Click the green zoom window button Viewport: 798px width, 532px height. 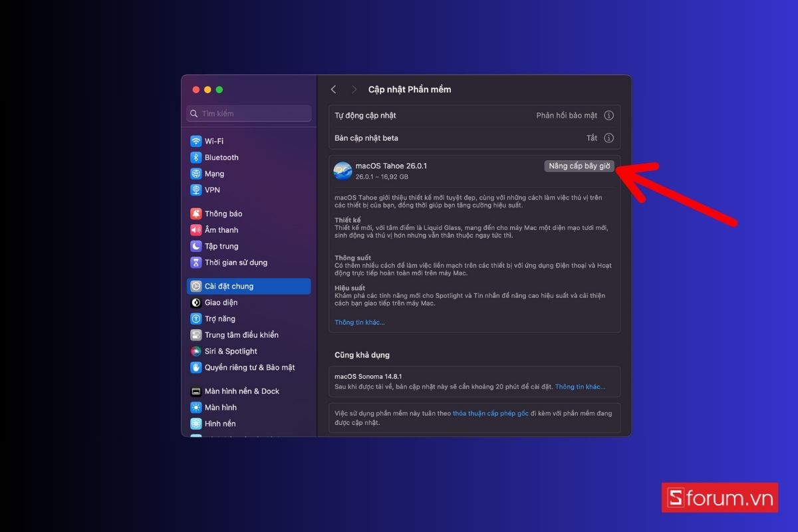coord(219,90)
